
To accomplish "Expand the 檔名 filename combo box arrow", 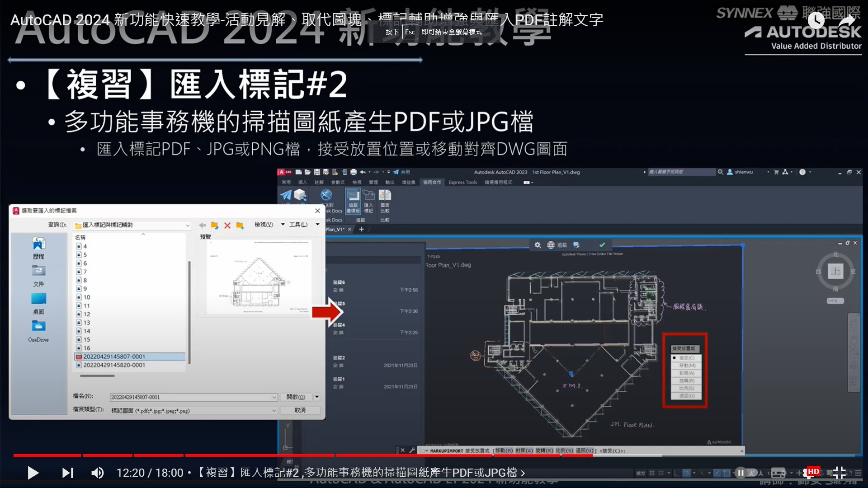I will [274, 397].
